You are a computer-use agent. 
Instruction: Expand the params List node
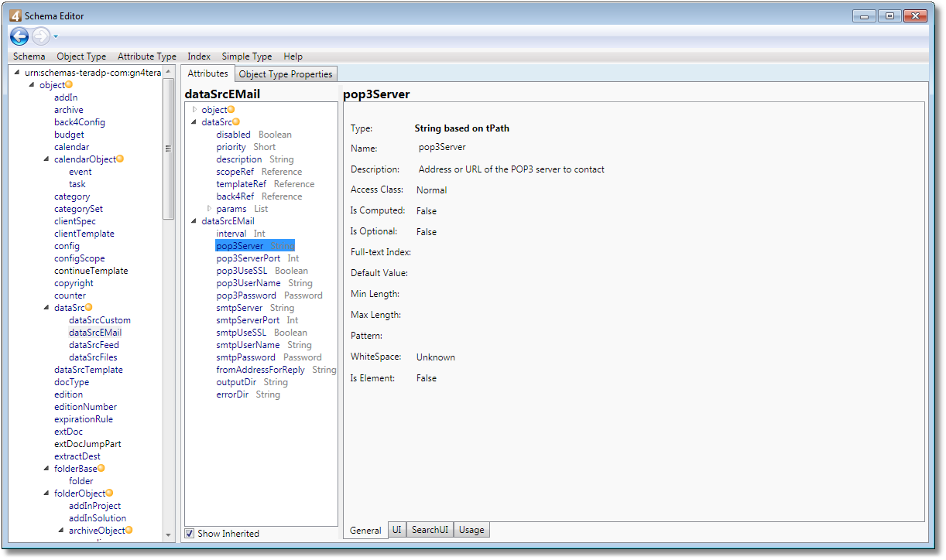209,209
